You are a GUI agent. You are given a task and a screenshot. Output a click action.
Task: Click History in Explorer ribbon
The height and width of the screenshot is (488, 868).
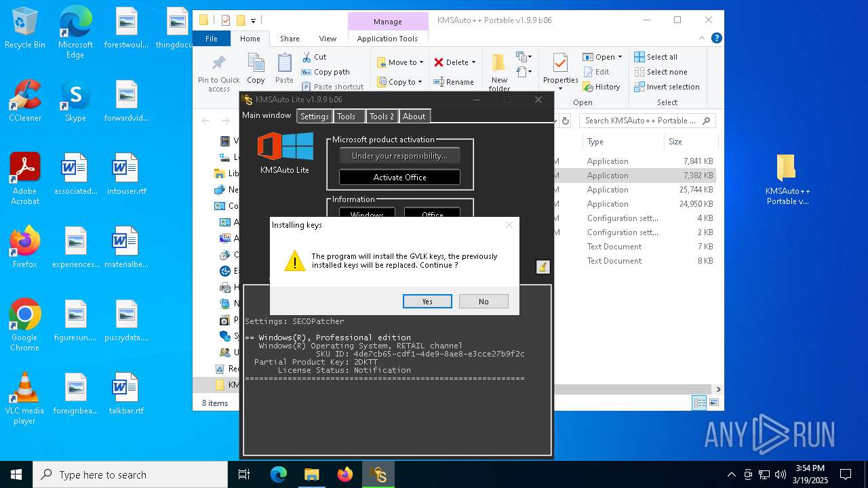tap(601, 87)
